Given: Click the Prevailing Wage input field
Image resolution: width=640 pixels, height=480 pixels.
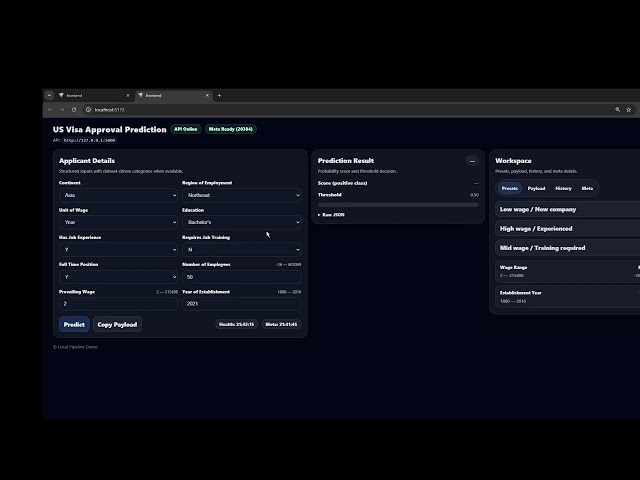Looking at the screenshot, I should pyautogui.click(x=118, y=303).
